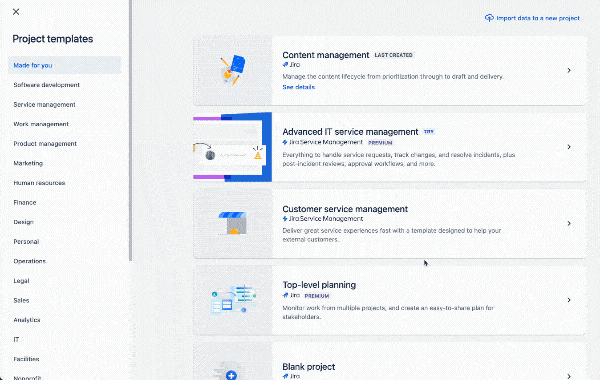Click the PREMIUM badge on Top-level planning
This screenshot has height=380, width=600.
point(317,296)
